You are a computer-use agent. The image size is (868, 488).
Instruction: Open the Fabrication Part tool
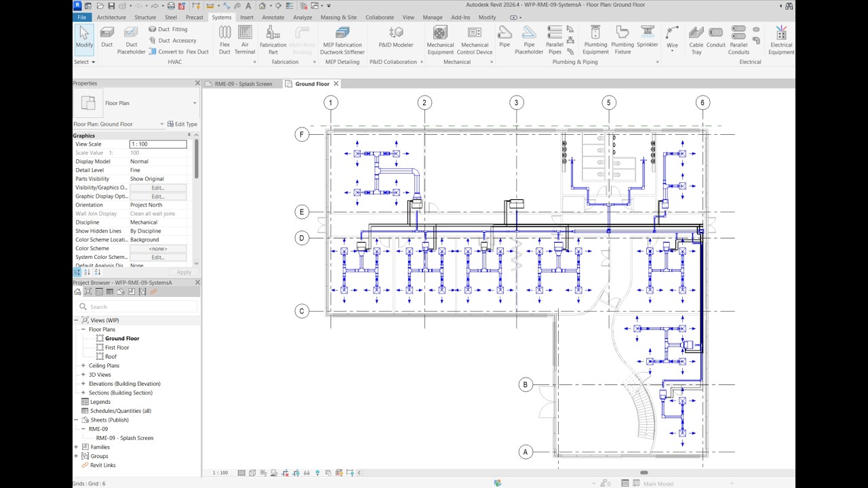click(x=273, y=40)
